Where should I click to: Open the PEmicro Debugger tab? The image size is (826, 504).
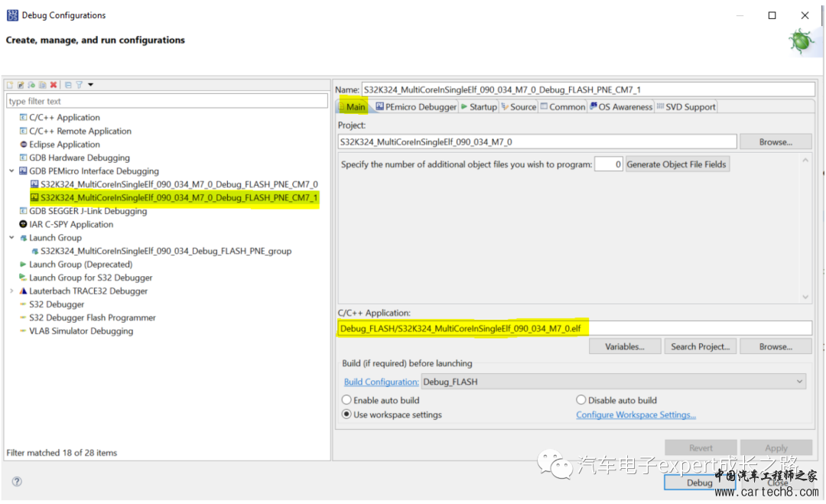(416, 107)
